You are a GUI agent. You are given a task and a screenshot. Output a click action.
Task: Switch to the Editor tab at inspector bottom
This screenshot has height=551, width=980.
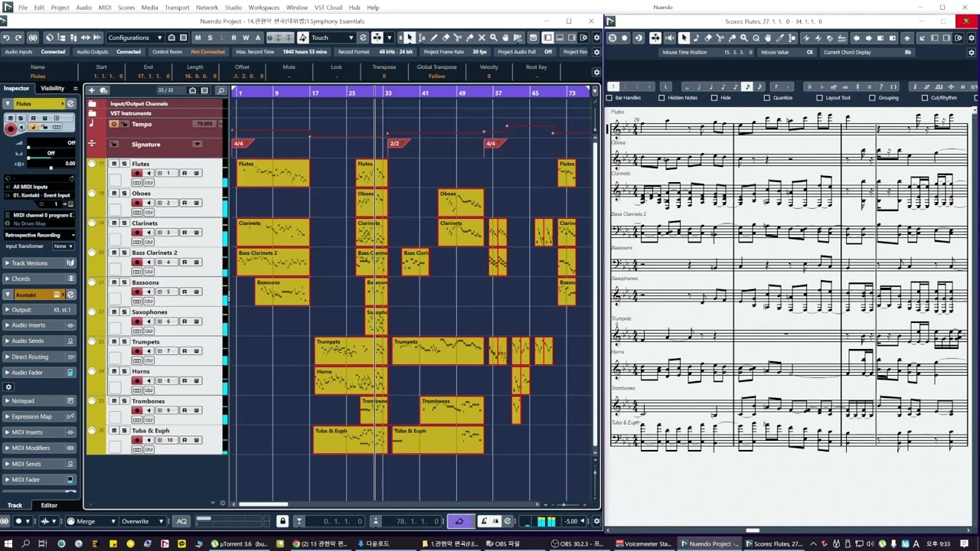click(49, 505)
